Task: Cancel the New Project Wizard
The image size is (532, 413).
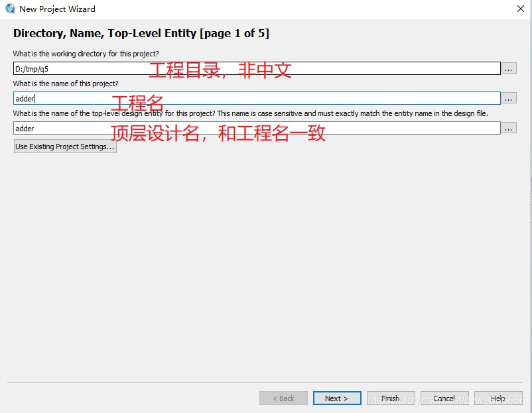Action: point(444,398)
